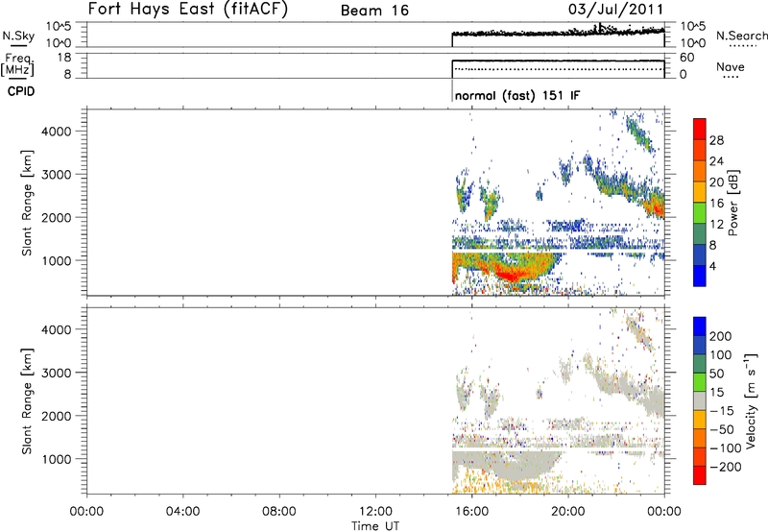Click the 20:00 time axis label
Viewport: 768px width, 532px height.
pyautogui.click(x=567, y=512)
